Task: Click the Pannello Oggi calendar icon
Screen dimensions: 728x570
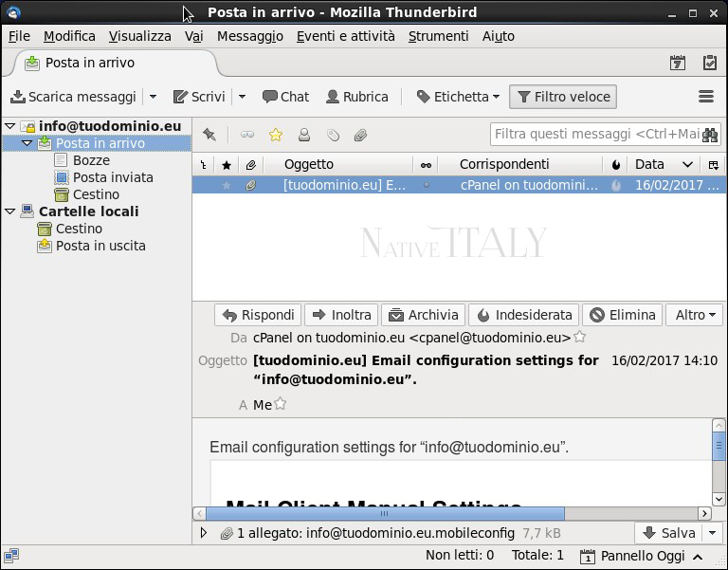Action: (x=588, y=556)
